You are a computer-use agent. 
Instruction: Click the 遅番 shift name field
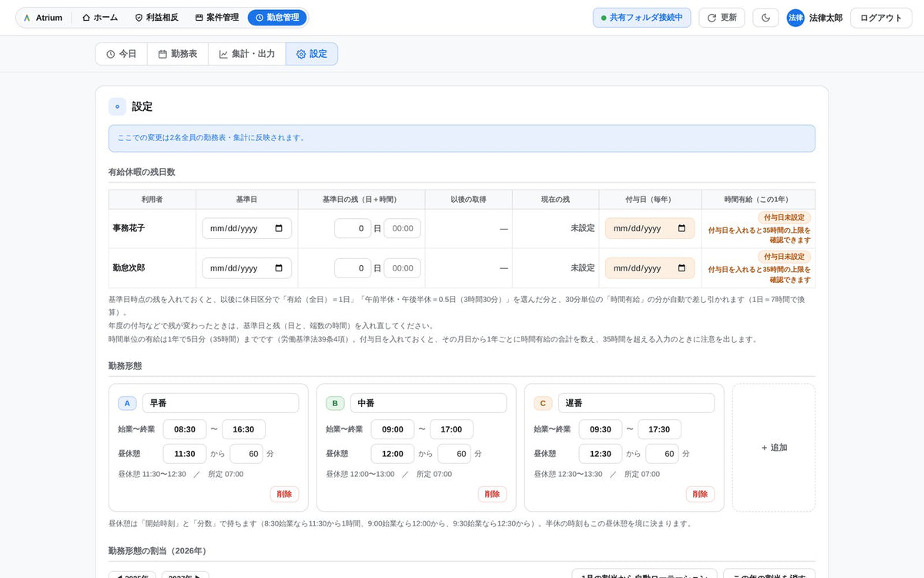coord(636,403)
